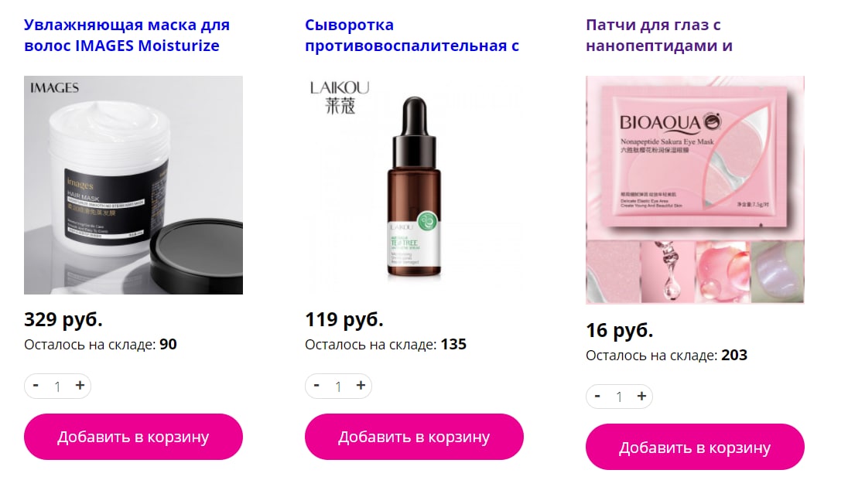Decrease quantity for BIOAQUA eye patches
The image size is (848, 504).
[x=597, y=397]
